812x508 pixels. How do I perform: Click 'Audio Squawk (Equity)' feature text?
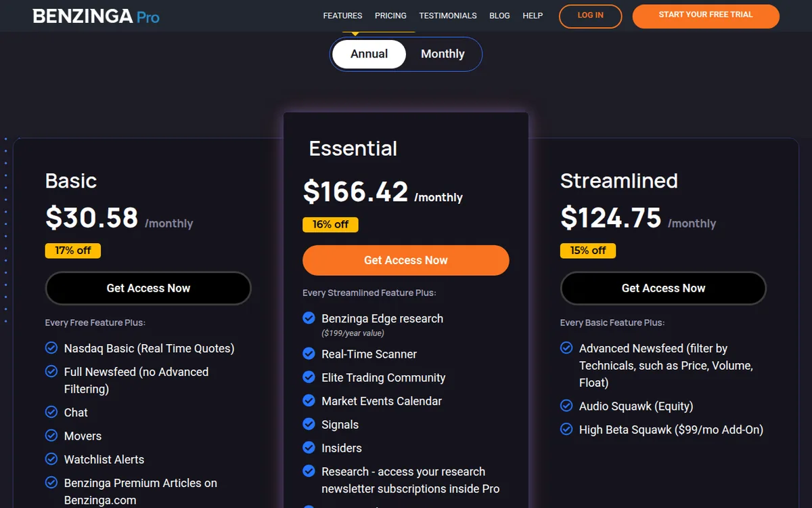(636, 406)
